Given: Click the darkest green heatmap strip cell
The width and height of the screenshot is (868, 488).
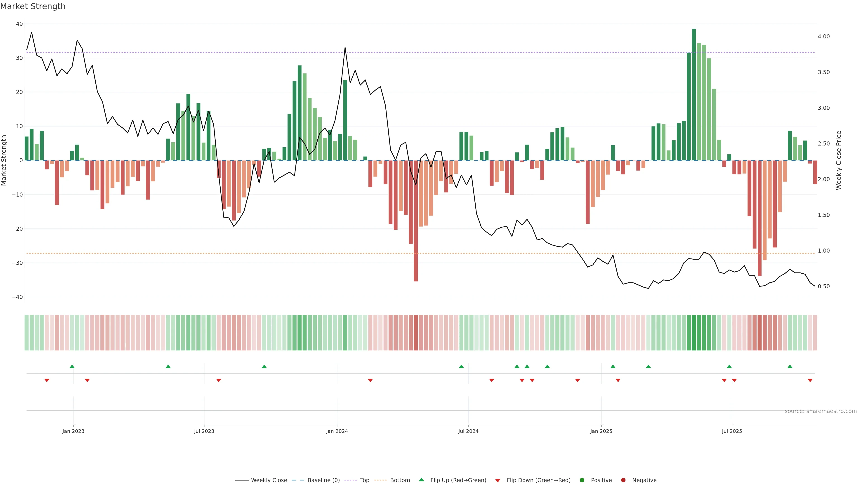Looking at the screenshot, I should [x=694, y=333].
